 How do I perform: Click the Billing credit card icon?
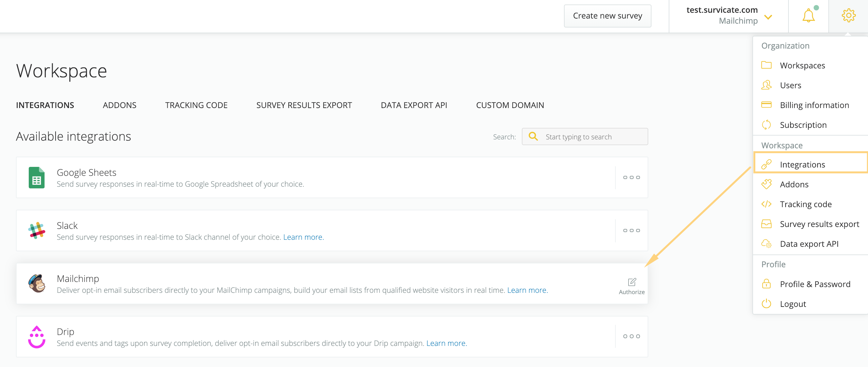766,105
